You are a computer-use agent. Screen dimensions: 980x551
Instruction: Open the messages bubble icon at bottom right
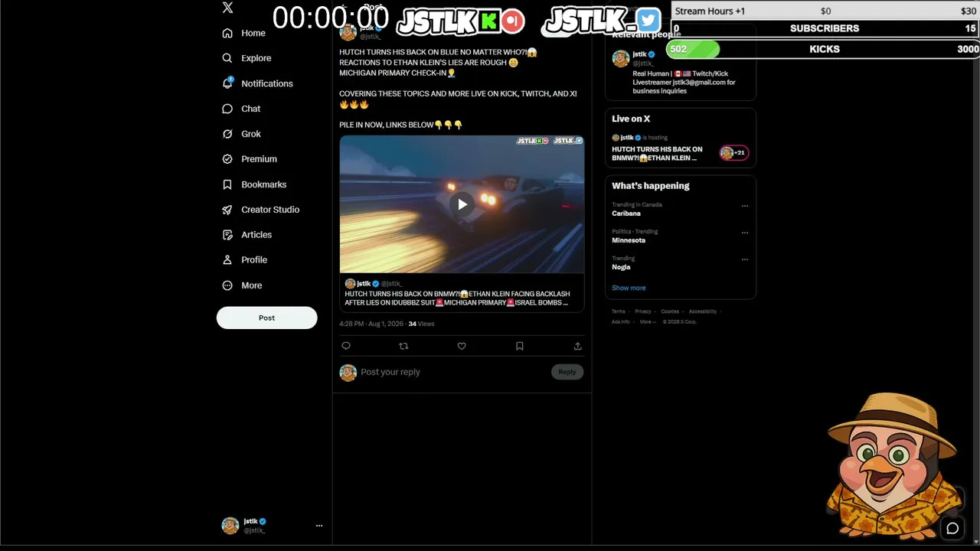pos(952,528)
